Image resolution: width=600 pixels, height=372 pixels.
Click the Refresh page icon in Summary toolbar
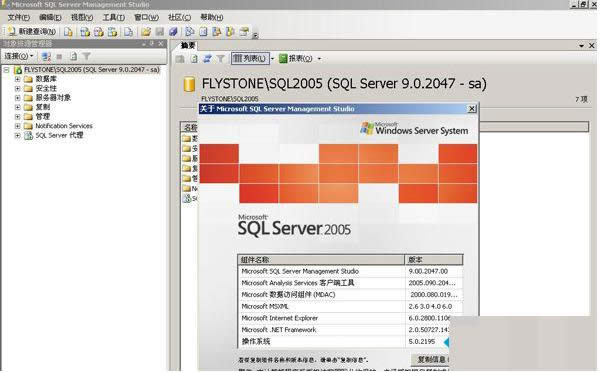coord(194,59)
